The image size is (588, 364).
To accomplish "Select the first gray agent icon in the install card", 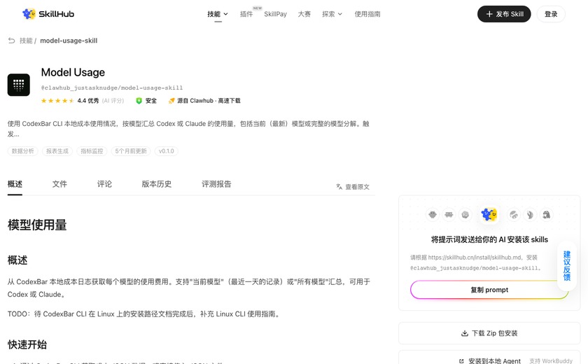I will click(x=433, y=215).
